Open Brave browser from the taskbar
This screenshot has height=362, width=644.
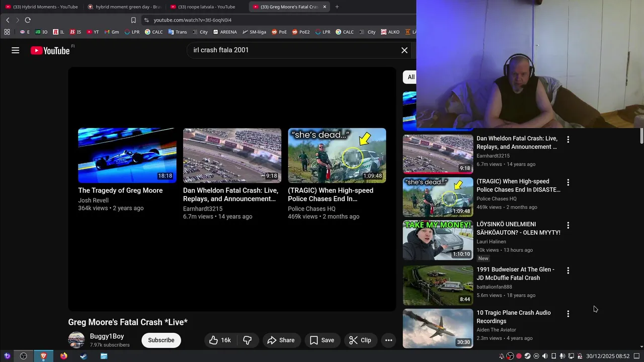pyautogui.click(x=43, y=356)
